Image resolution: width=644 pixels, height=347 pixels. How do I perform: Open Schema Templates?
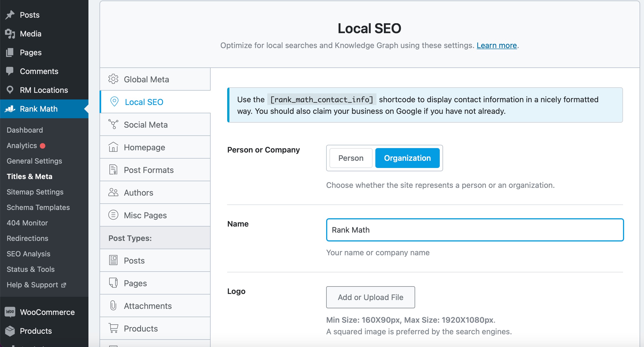(38, 207)
